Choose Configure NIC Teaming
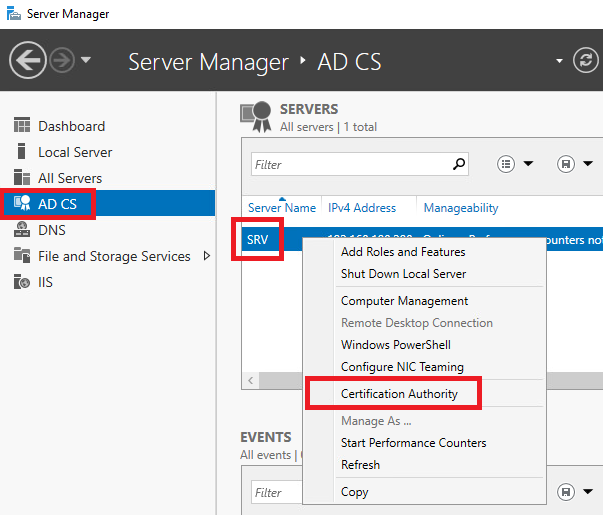 pos(402,367)
